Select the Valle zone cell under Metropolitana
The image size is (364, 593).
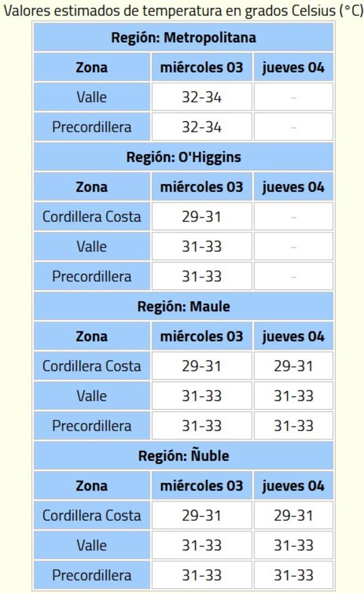point(92,97)
